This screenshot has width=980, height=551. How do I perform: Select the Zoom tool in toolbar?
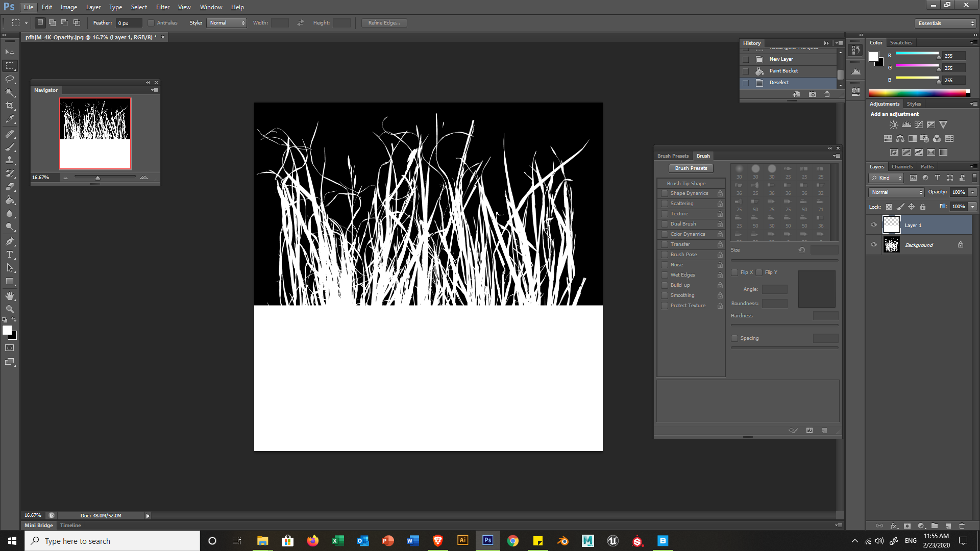pos(10,309)
